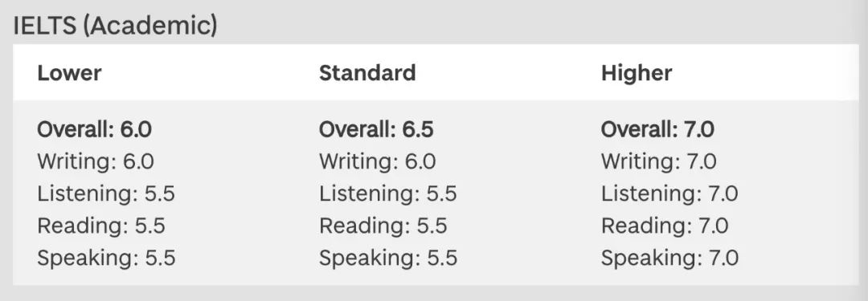Click Writing: 7.0 under Higher
Viewport: 868px width, 301px height.
[659, 161]
